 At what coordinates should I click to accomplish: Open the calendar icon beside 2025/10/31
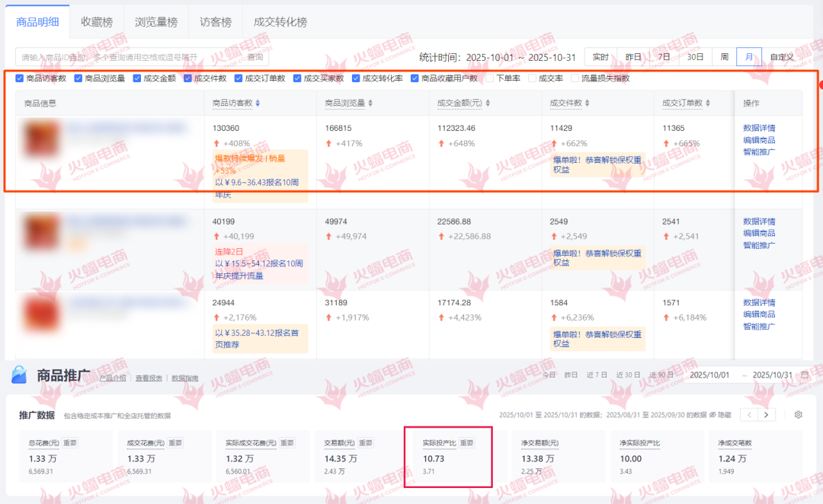coord(805,375)
